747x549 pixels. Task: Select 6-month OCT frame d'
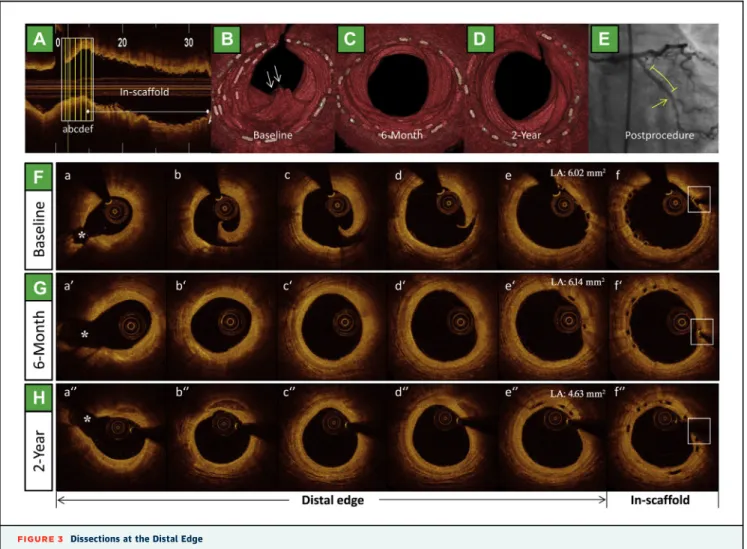click(x=443, y=326)
